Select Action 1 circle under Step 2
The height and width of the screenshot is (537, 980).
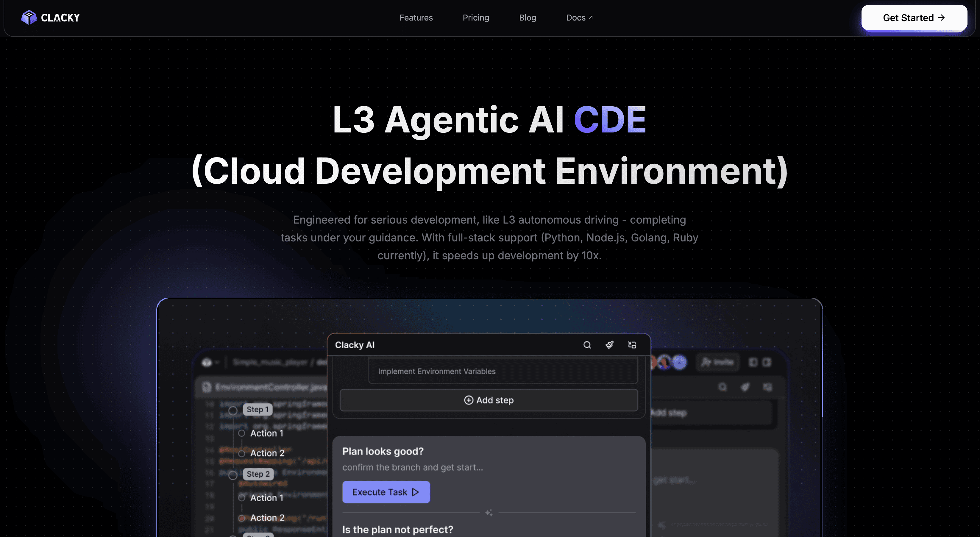point(241,497)
